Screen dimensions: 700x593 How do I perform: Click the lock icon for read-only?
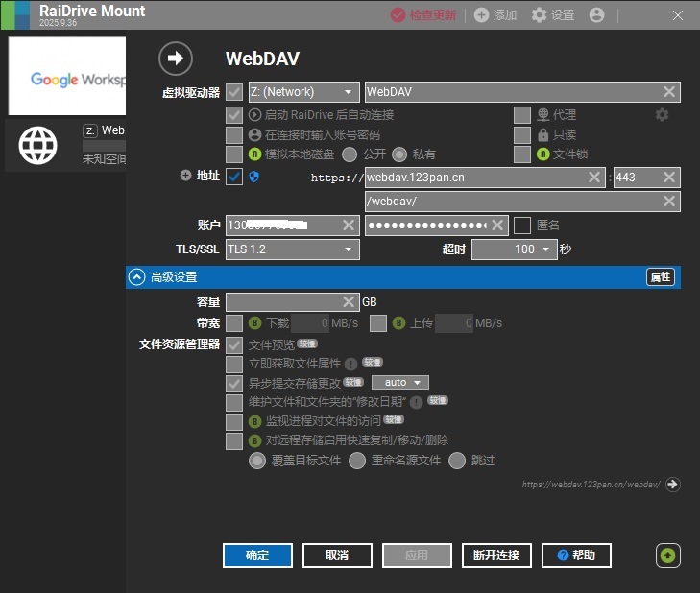click(x=543, y=134)
